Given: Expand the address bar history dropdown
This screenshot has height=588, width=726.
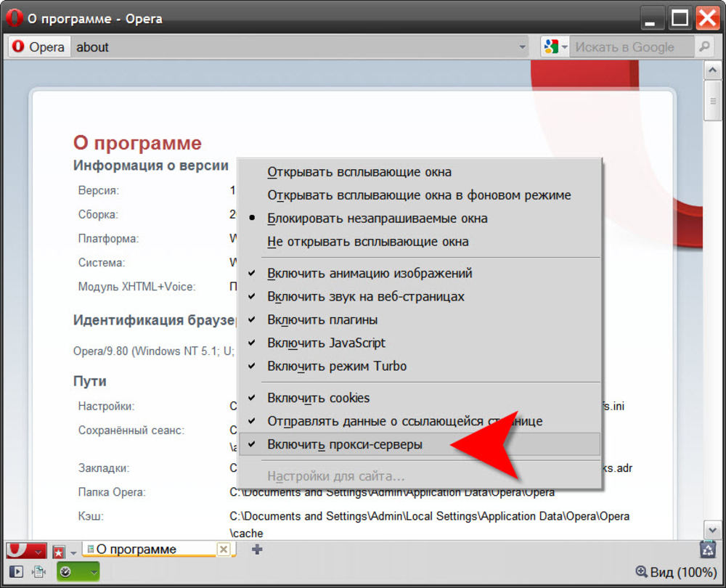Looking at the screenshot, I should pyautogui.click(x=522, y=46).
